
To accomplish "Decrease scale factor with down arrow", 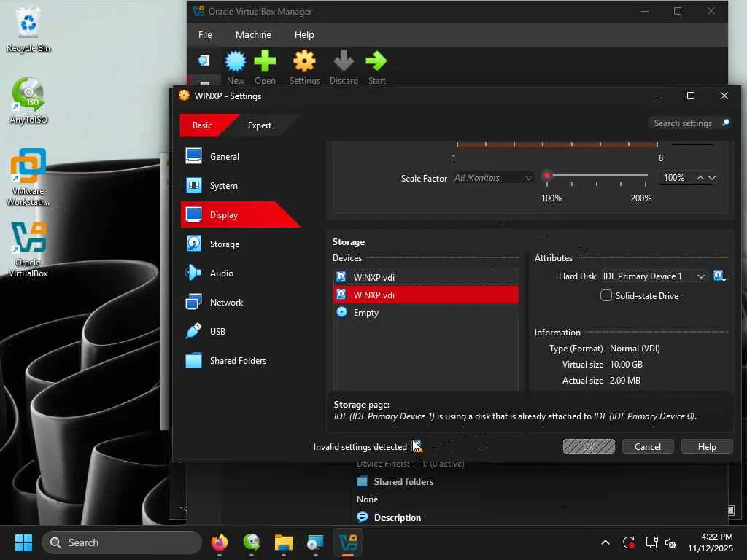I will (712, 178).
